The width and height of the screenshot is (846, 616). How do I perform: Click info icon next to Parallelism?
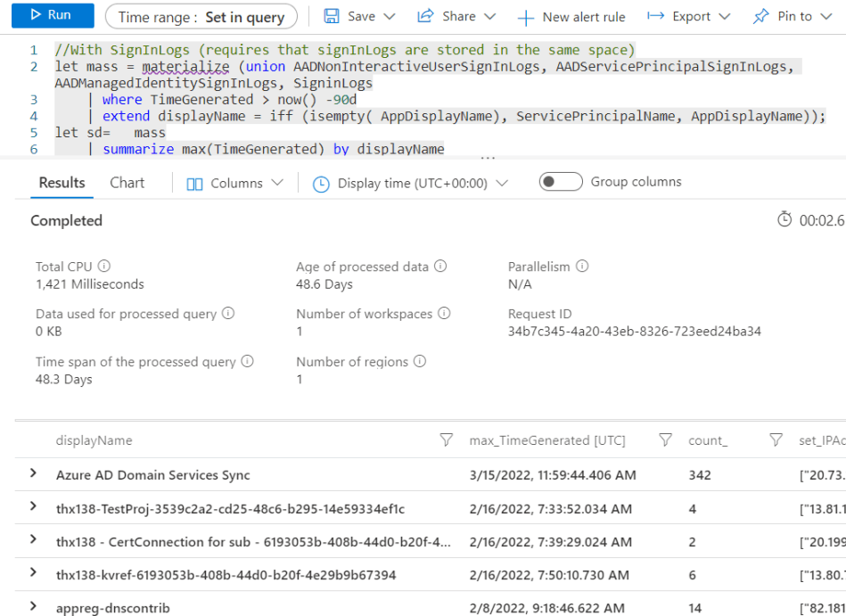click(582, 267)
